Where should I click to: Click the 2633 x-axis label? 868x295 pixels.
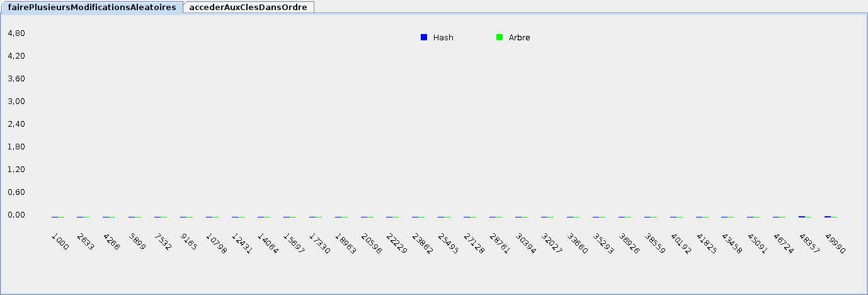[x=86, y=241]
